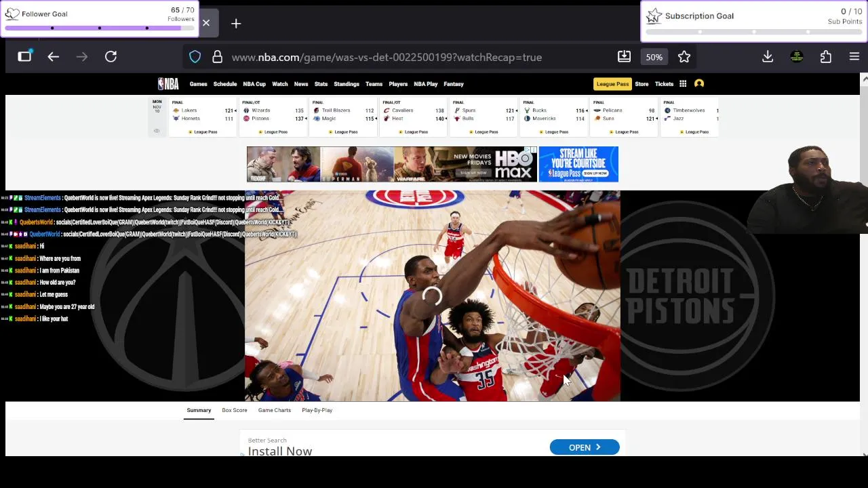Switch to the Game Charts tab
This screenshot has width=868, height=488.
click(x=275, y=410)
